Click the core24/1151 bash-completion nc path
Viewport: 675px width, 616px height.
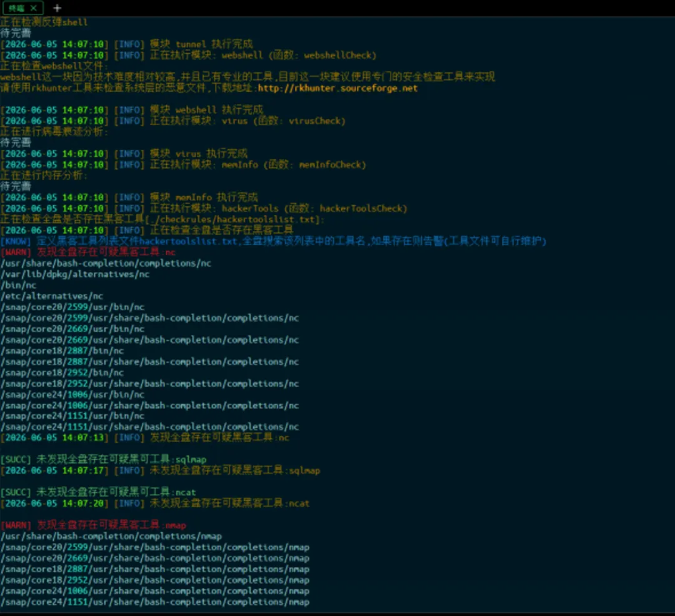coord(150,427)
